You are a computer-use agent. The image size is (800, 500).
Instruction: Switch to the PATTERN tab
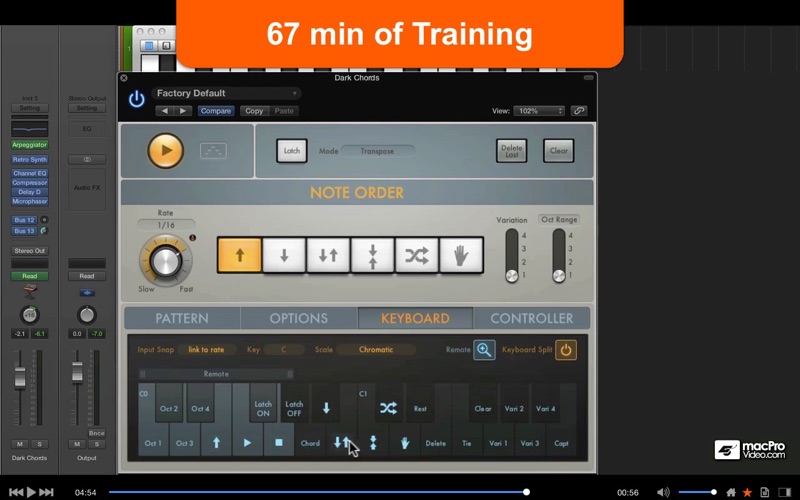point(182,318)
